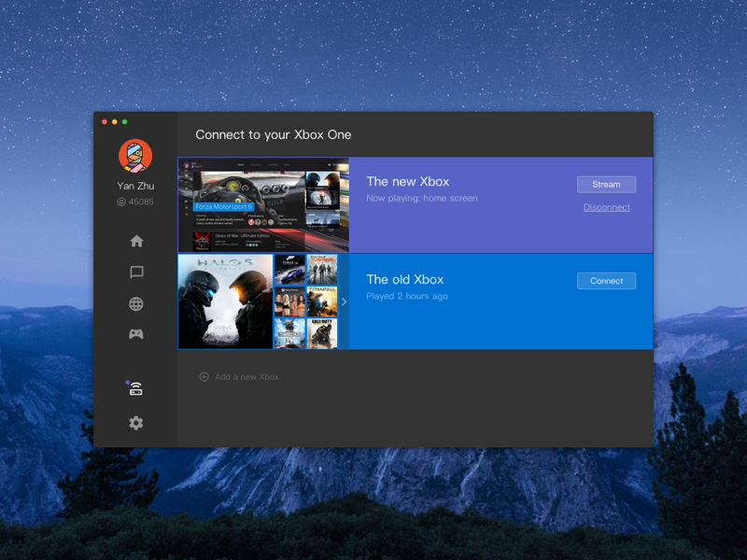Click Yan Zhu's profile avatar
Image resolution: width=747 pixels, height=560 pixels.
pyautogui.click(x=135, y=156)
